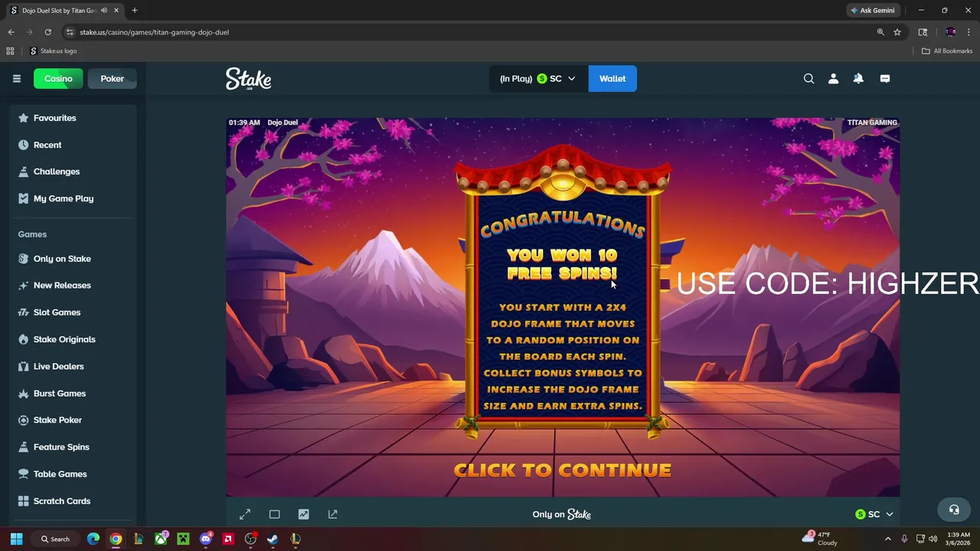This screenshot has width=980, height=551.
Task: Pop out the game window
Action: (x=333, y=514)
